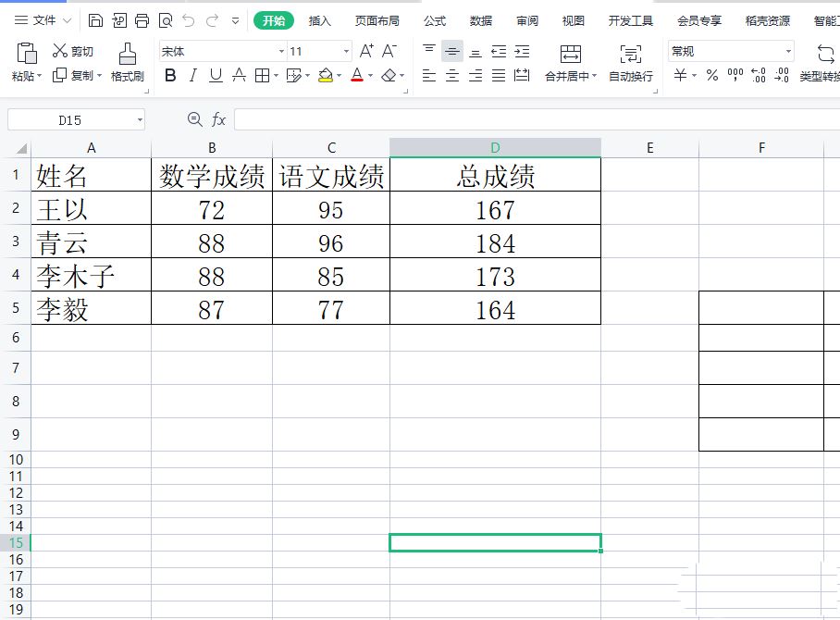Apply red font color A

click(357, 76)
